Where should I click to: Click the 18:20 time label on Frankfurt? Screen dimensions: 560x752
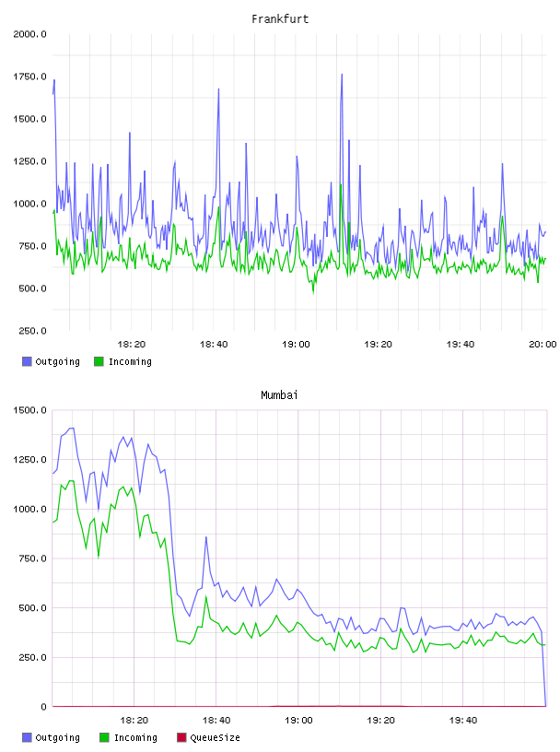click(x=131, y=345)
